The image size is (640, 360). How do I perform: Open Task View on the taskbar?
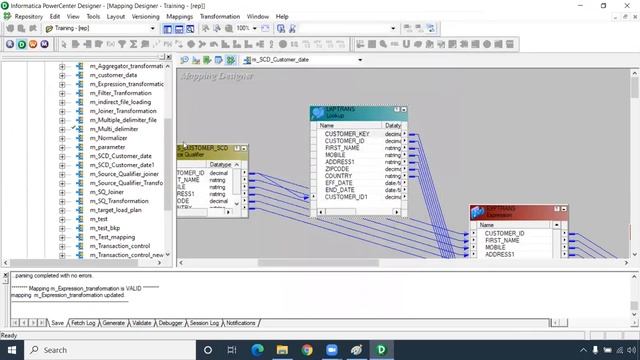point(232,350)
